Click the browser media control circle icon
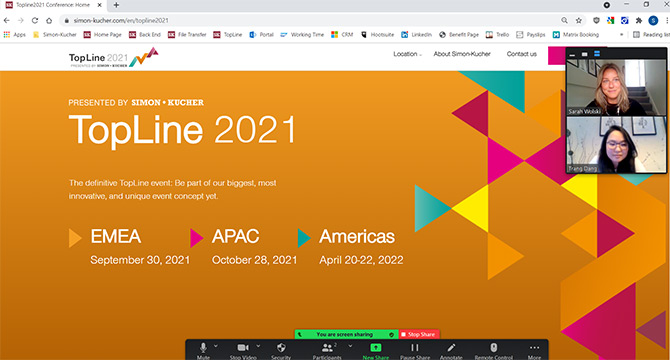Viewport: 670px width, 360px height. coord(606,5)
